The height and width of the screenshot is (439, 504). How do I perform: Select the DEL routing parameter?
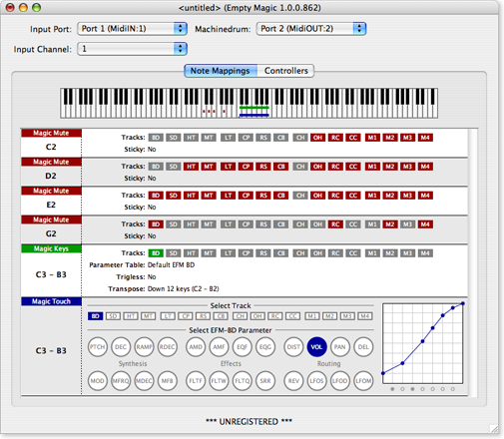[x=363, y=347]
